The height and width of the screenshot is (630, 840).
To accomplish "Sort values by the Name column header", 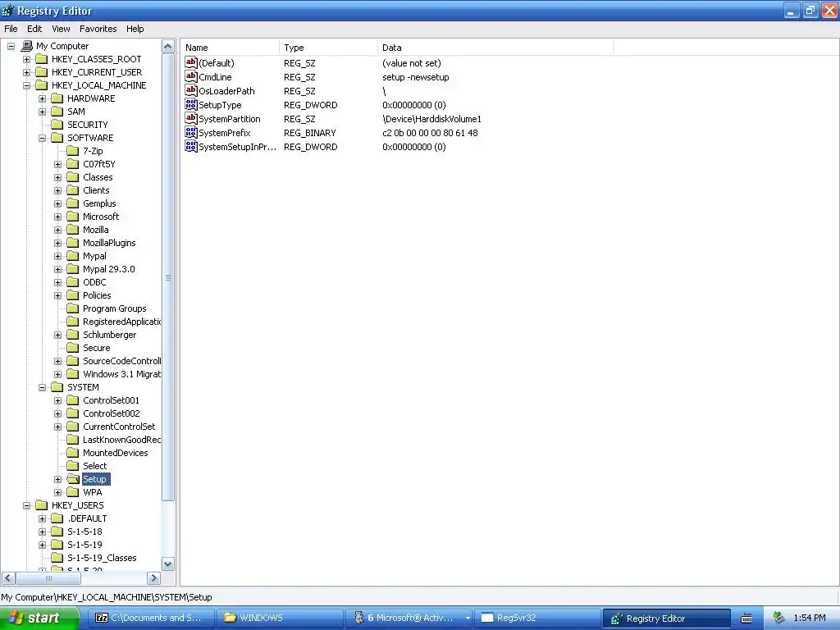I will pyautogui.click(x=230, y=48).
